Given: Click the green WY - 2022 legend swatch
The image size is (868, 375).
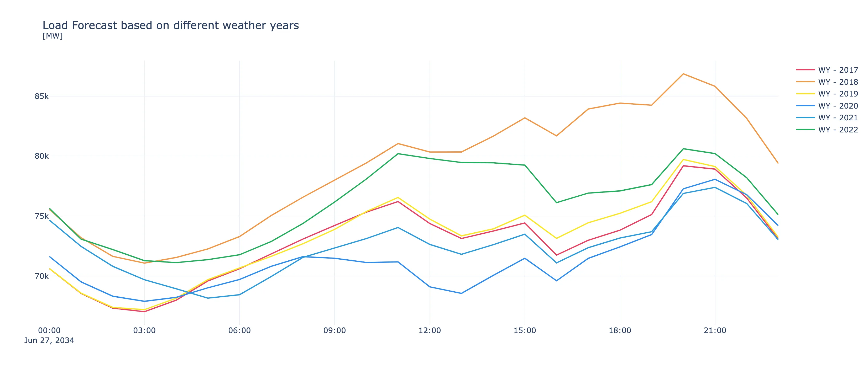Looking at the screenshot, I should click(805, 130).
